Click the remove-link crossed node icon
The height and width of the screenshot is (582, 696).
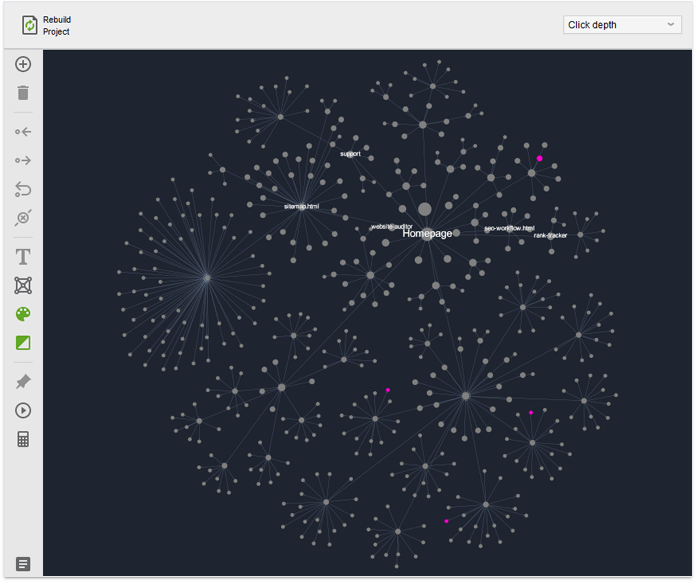coord(23,218)
